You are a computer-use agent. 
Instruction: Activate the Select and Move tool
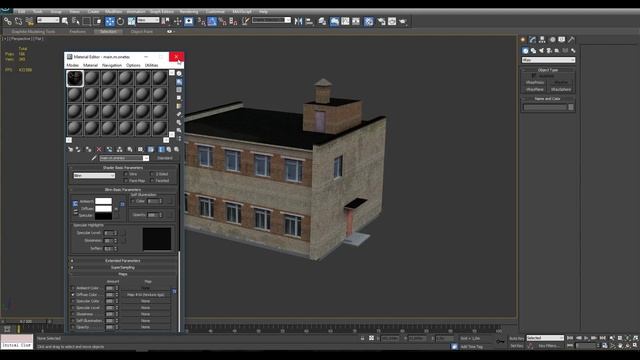tap(110, 21)
